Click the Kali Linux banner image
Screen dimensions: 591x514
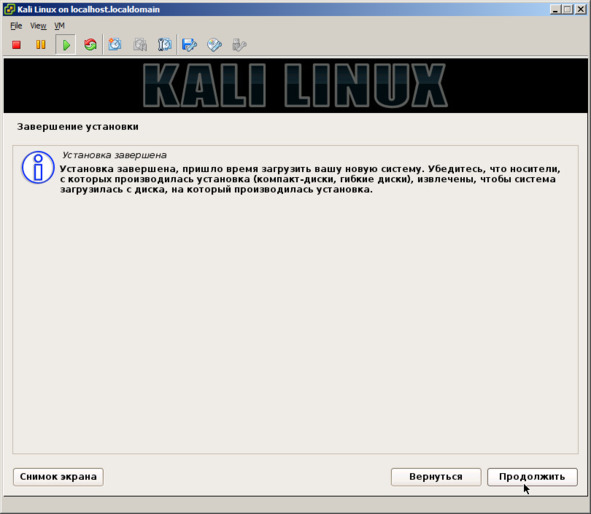[x=295, y=86]
